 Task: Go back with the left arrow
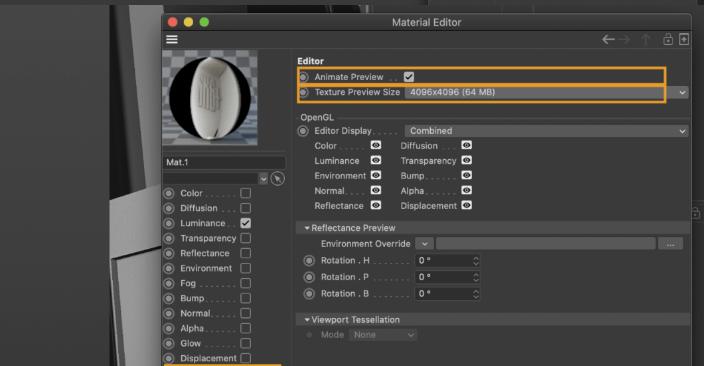click(608, 40)
